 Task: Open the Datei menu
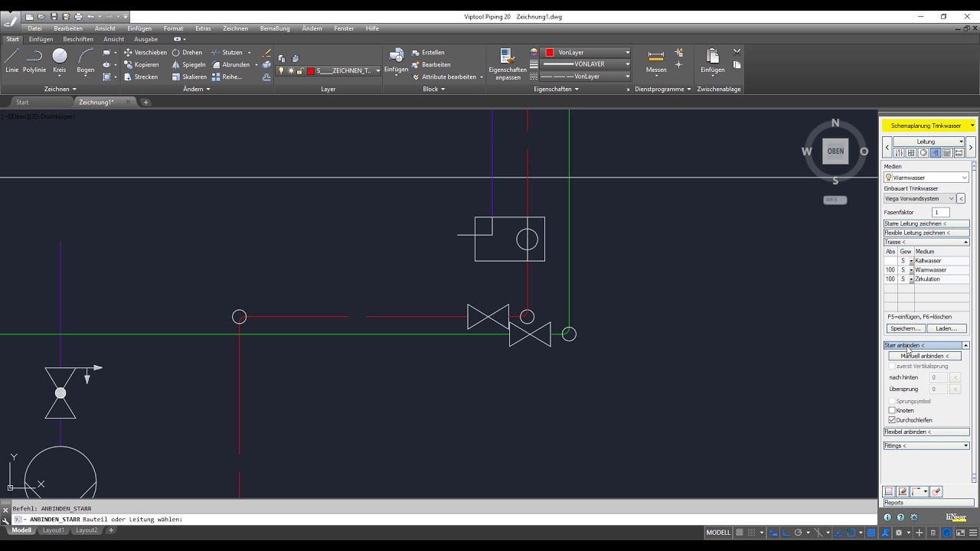click(34, 28)
